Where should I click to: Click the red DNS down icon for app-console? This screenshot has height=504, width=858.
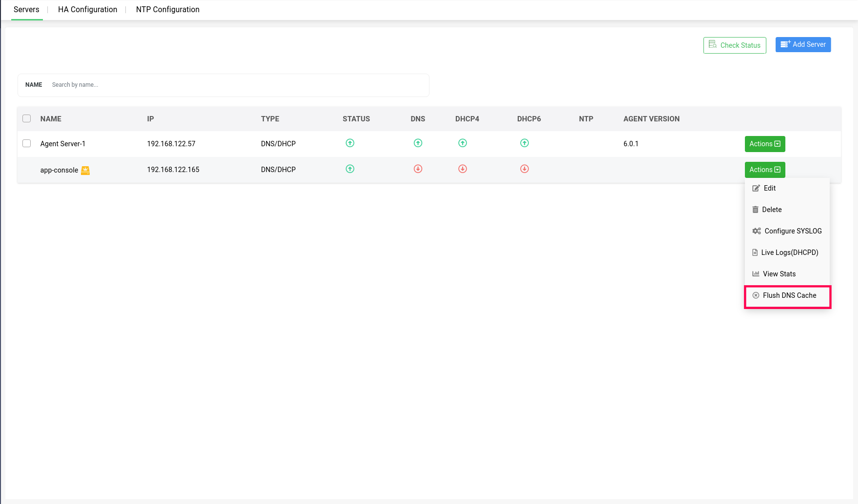(x=418, y=169)
